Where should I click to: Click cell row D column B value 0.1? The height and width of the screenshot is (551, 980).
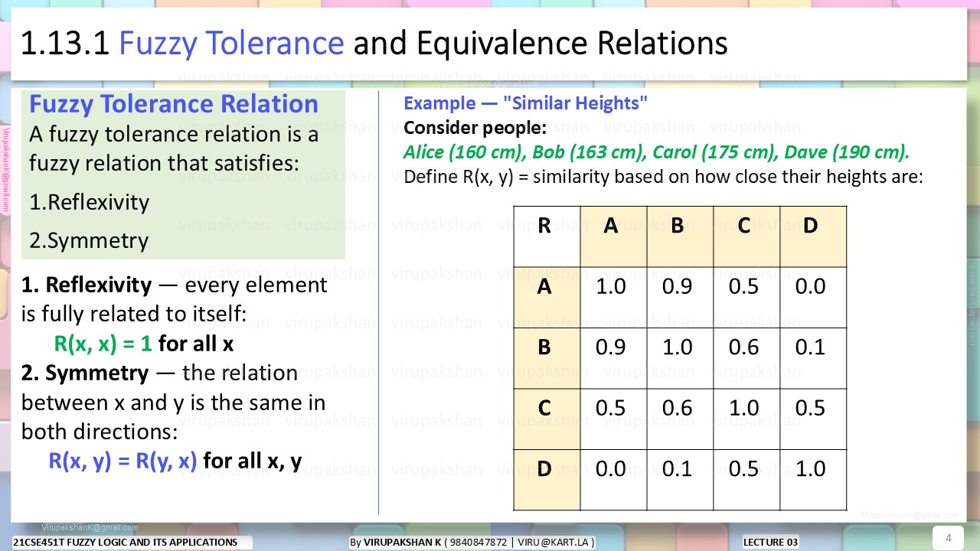[x=680, y=480]
